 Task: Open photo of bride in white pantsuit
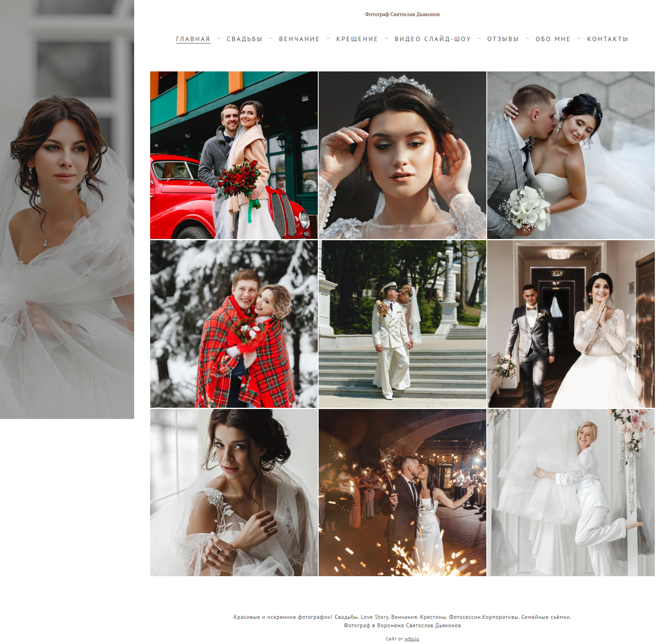click(571, 492)
